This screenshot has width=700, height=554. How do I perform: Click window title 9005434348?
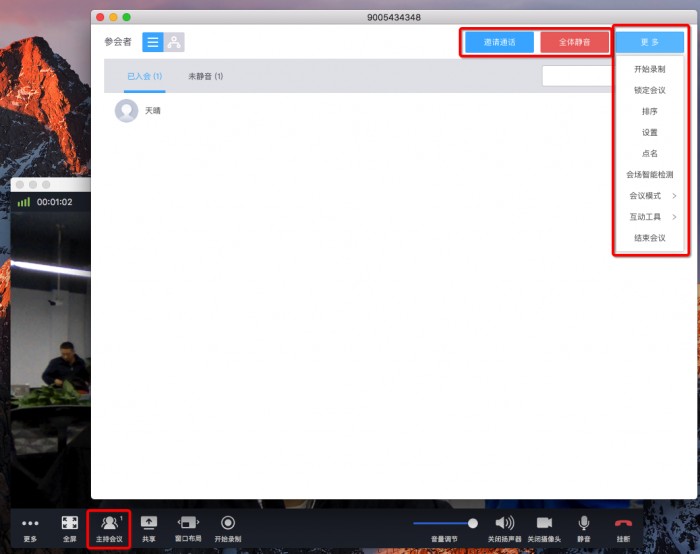click(394, 17)
